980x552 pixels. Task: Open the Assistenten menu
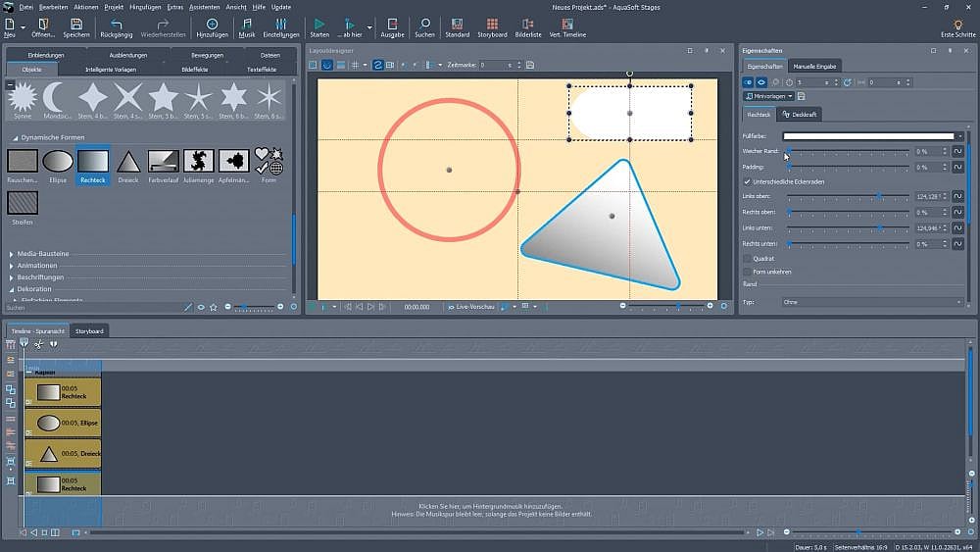point(205,7)
